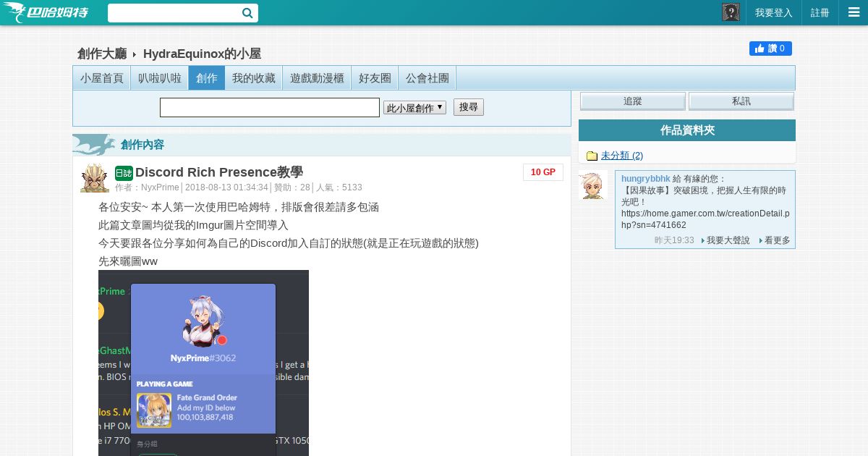The height and width of the screenshot is (456, 868).
Task: Click the date text 2018-08-13 01:34:34
Action: click(x=226, y=187)
